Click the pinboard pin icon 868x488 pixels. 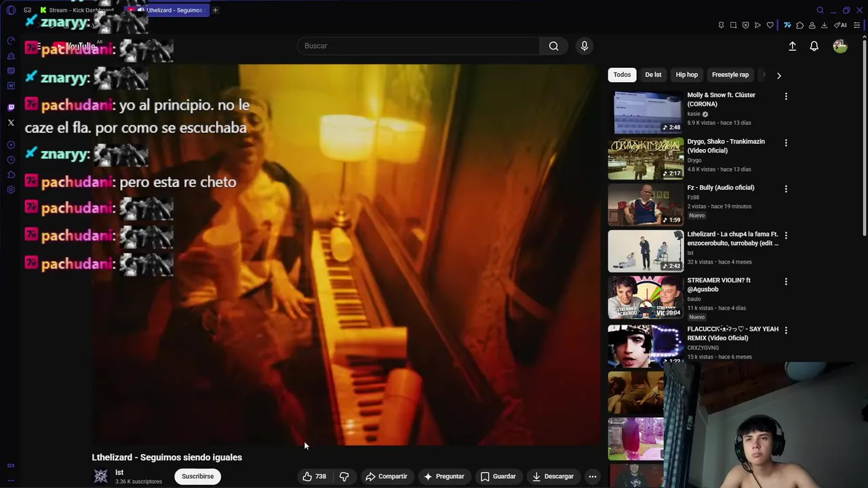[721, 25]
